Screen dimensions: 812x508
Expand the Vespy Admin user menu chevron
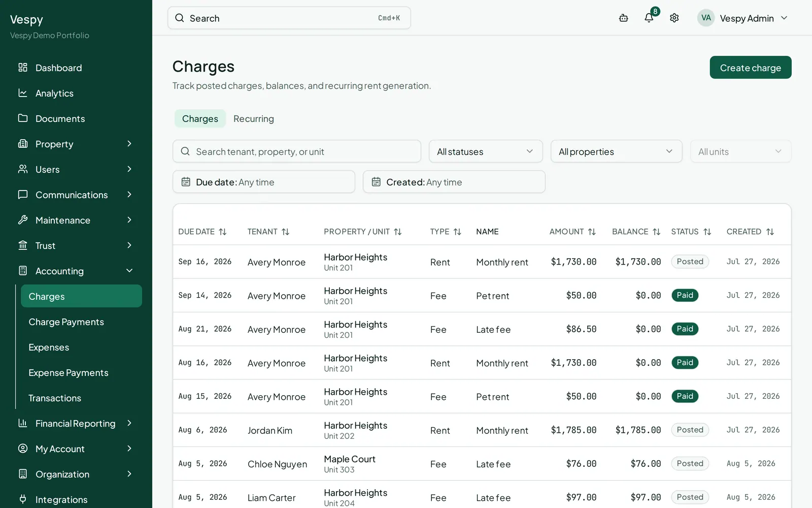click(784, 18)
